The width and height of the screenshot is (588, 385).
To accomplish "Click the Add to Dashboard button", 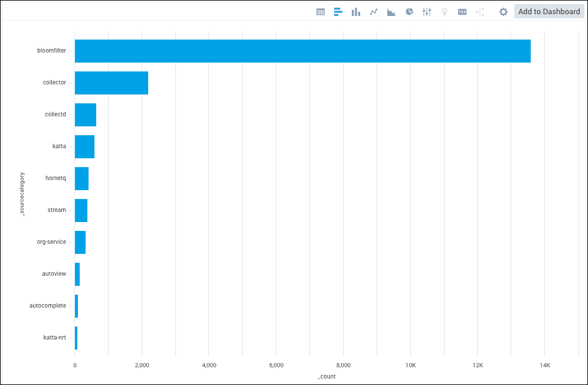I will tap(548, 11).
